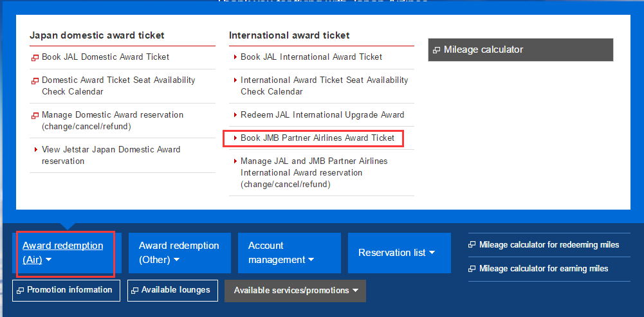The width and height of the screenshot is (644, 317).
Task: Open Book JAL International Award Ticket
Action: click(311, 57)
